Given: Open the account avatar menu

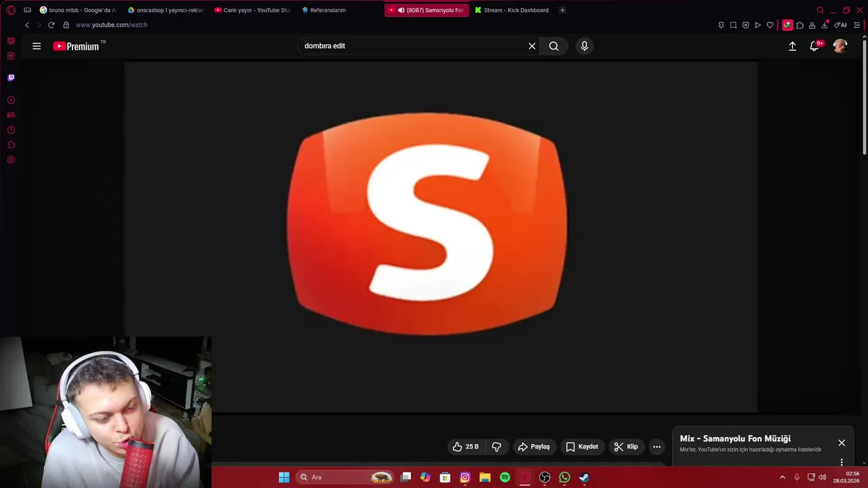Looking at the screenshot, I should pos(840,46).
